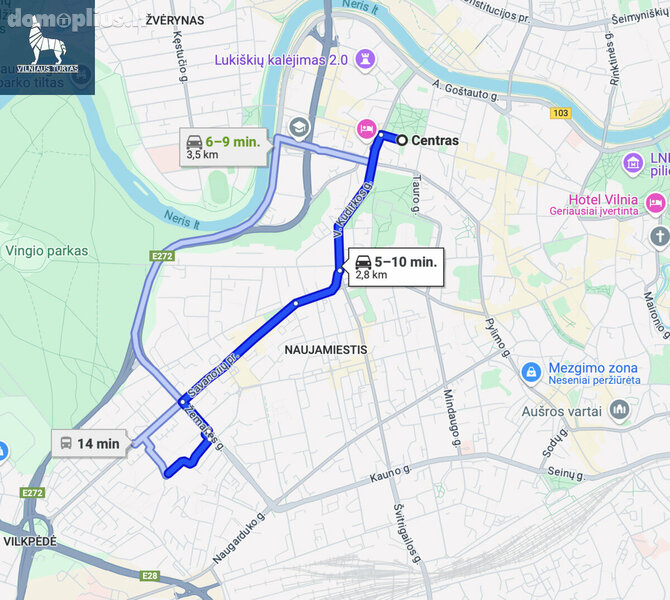Choose the 6–9 min. 3,5 km car route
Image resolution: width=670 pixels, height=600 pixels.
click(223, 147)
